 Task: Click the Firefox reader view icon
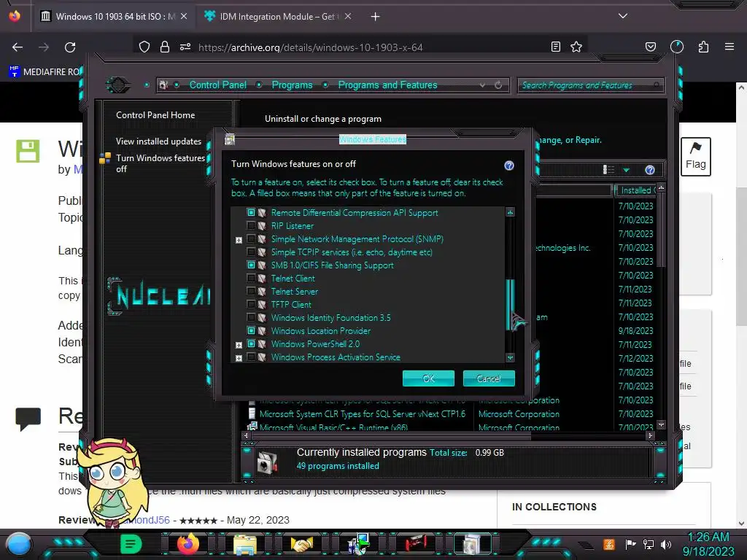555,47
